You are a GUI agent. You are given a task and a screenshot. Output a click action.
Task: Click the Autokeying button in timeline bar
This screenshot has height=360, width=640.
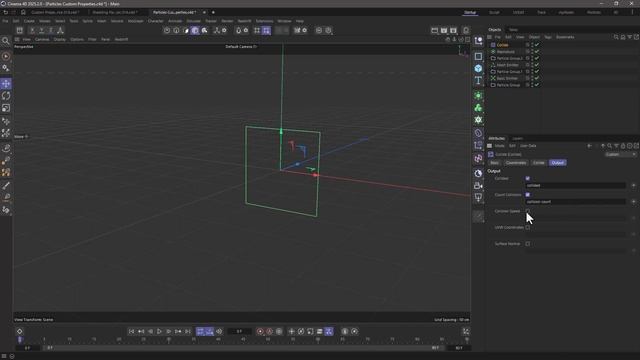pyautogui.click(x=269, y=331)
